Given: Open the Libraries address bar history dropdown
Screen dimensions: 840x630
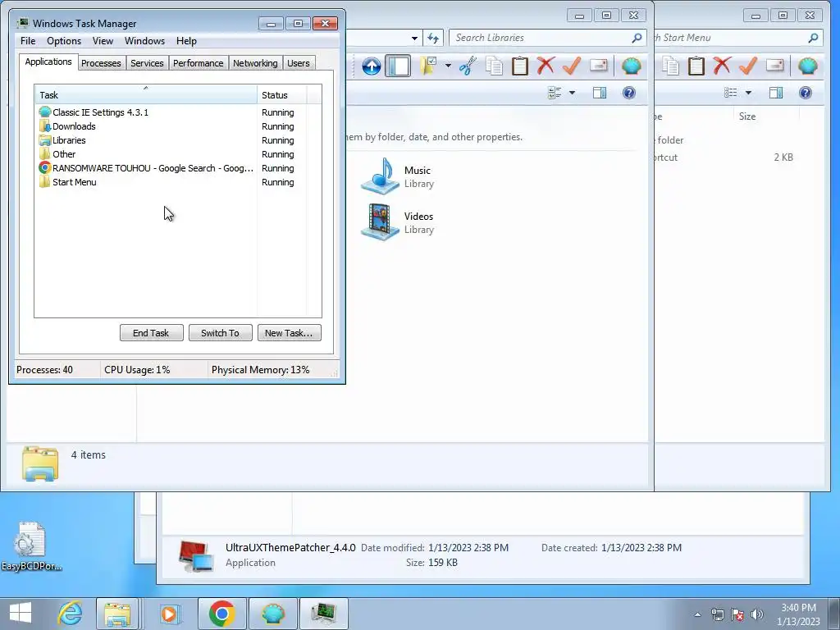Looking at the screenshot, I should click(414, 38).
